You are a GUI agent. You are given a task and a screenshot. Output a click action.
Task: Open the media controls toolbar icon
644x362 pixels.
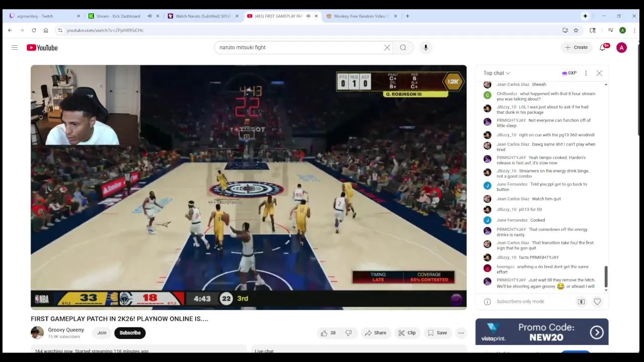pyautogui.click(x=610, y=30)
